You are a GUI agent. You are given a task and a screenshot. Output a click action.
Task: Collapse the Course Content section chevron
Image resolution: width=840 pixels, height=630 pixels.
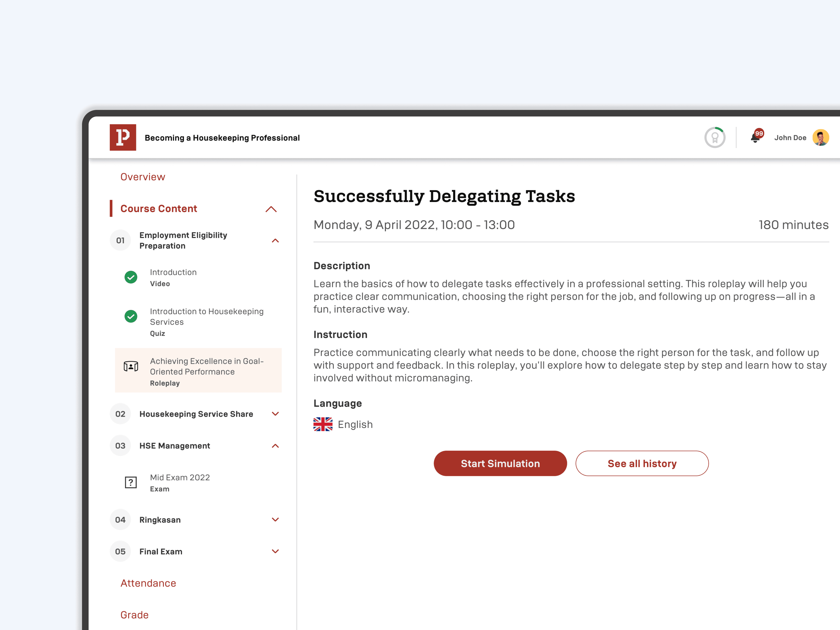(271, 209)
